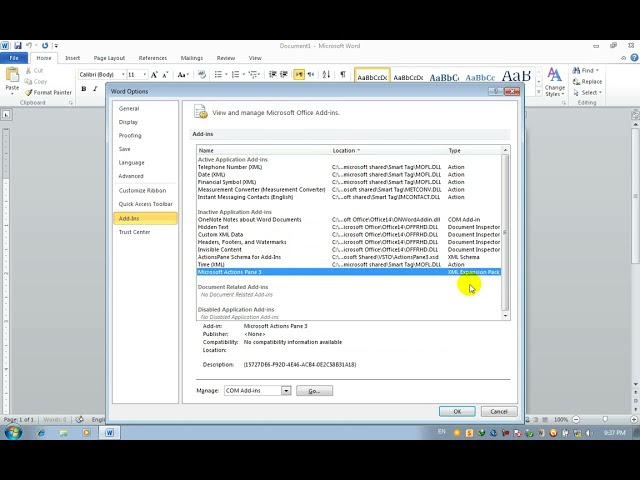Image resolution: width=640 pixels, height=480 pixels.
Task: Open the Bullets dropdown arrow
Action: point(226,74)
